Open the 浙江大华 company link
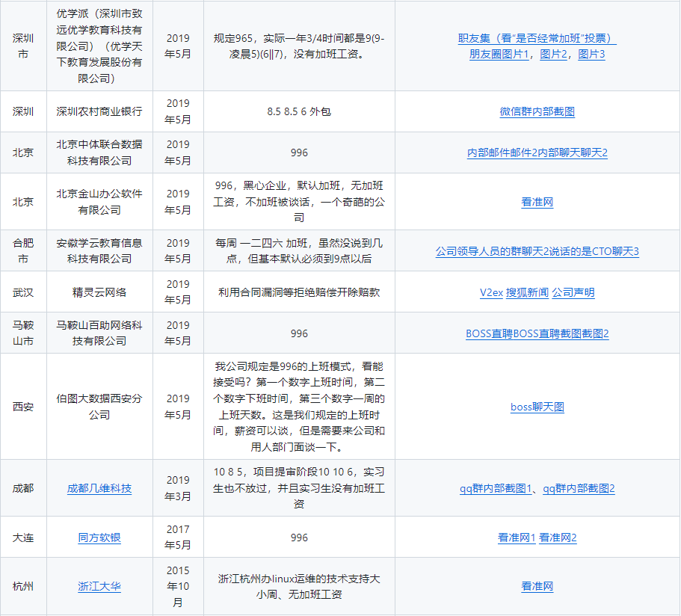This screenshot has width=681, height=616. click(x=99, y=586)
